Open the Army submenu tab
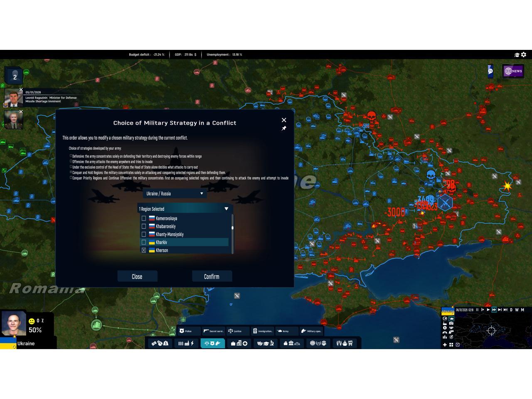The height and width of the screenshot is (399, 532). 286,331
